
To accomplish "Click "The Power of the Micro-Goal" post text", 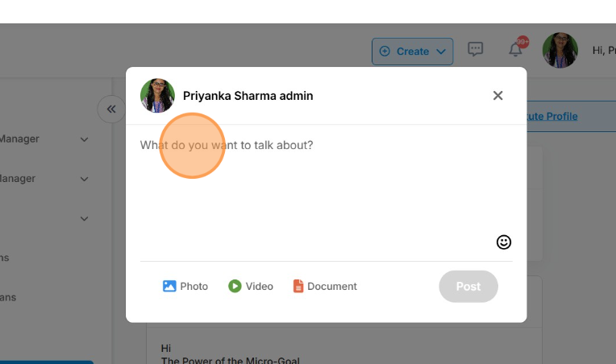I will 230,360.
